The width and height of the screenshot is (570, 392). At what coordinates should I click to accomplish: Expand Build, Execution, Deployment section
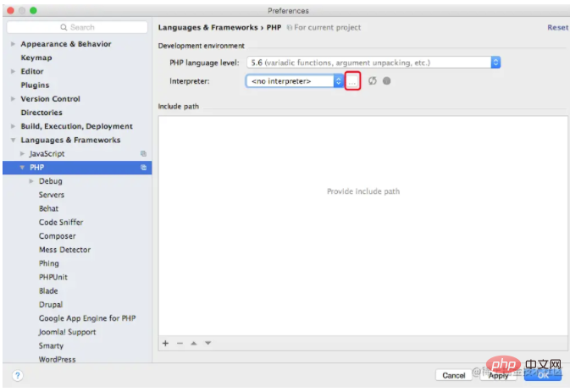[x=13, y=126]
